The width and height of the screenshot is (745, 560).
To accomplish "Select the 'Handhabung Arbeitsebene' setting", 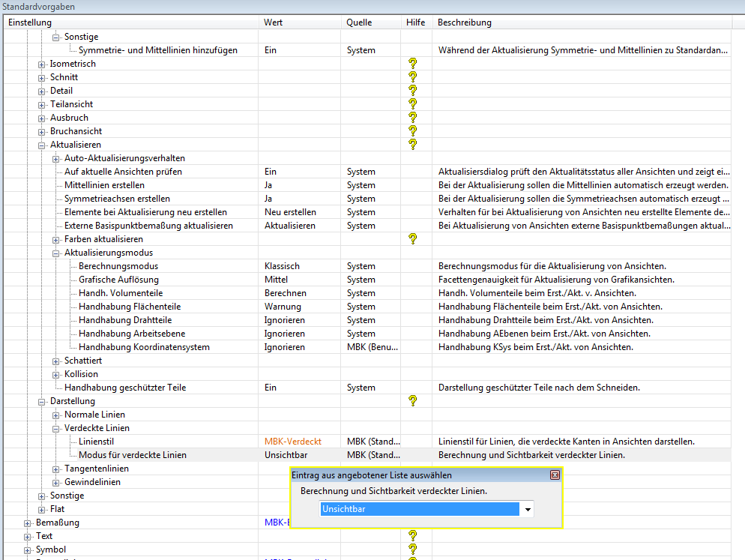I will click(x=132, y=334).
